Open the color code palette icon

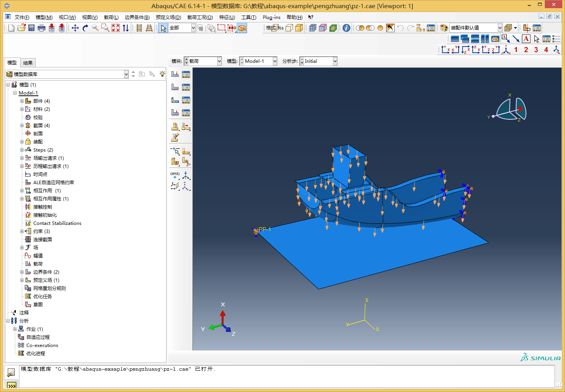[x=444, y=28]
